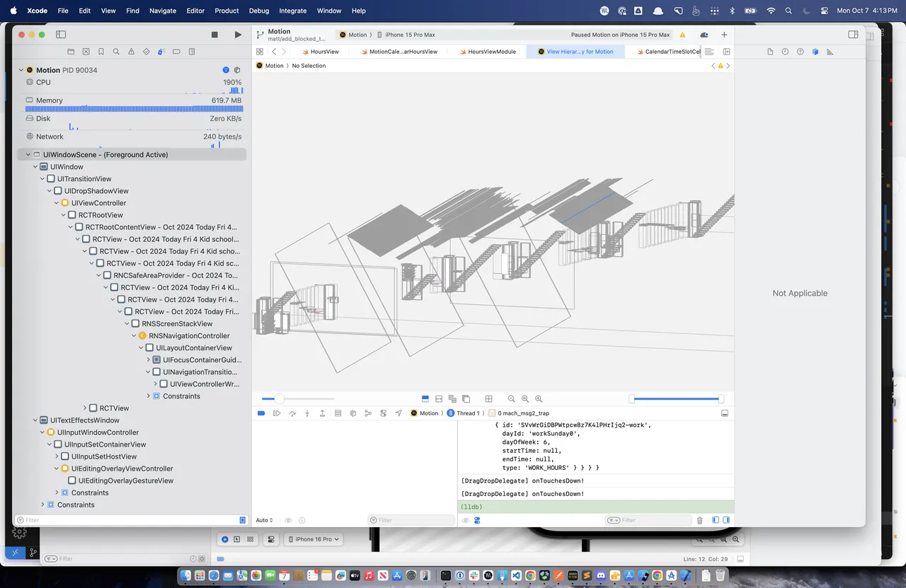Select the RNSNavigationController tree item
The height and width of the screenshot is (588, 906).
point(189,335)
